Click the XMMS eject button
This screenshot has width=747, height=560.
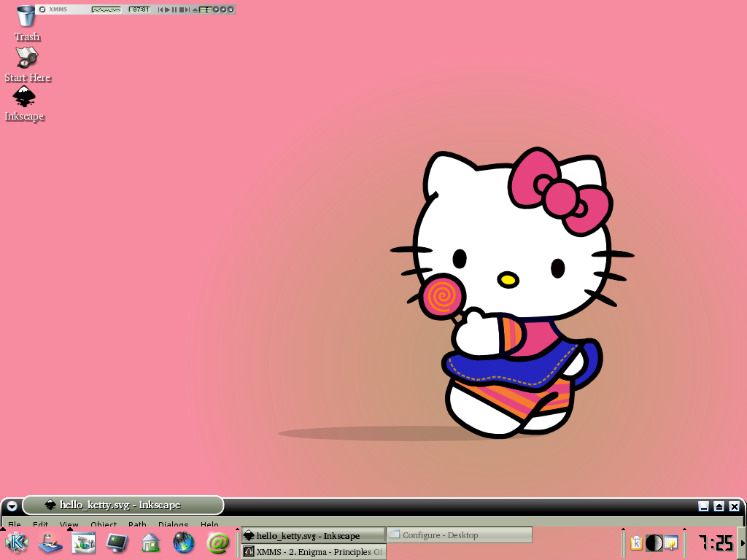(x=195, y=10)
